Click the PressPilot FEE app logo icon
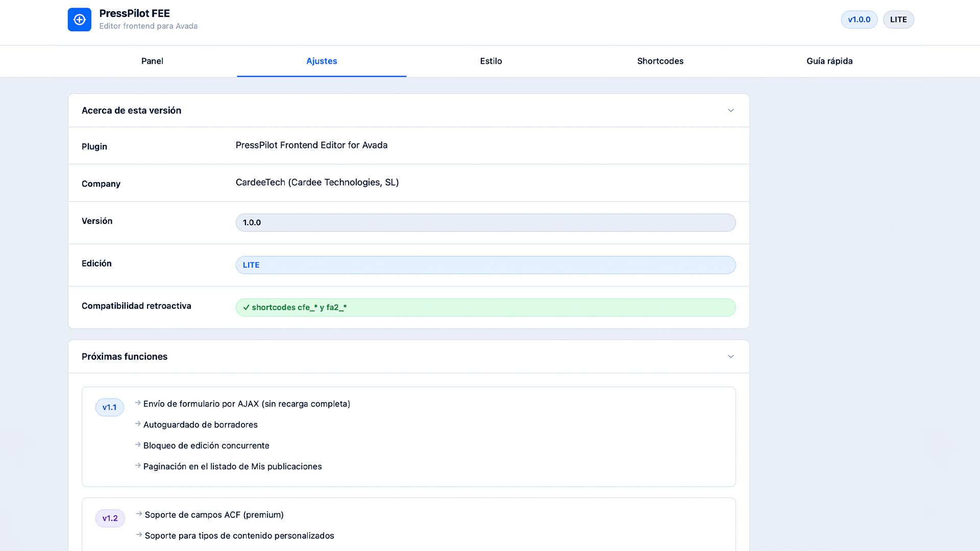980x551 pixels. [80, 19]
